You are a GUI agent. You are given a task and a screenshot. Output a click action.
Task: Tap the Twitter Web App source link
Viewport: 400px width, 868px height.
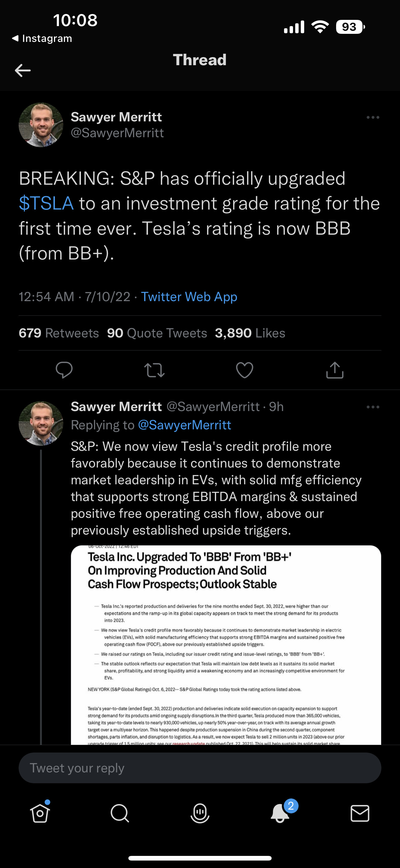click(x=189, y=297)
